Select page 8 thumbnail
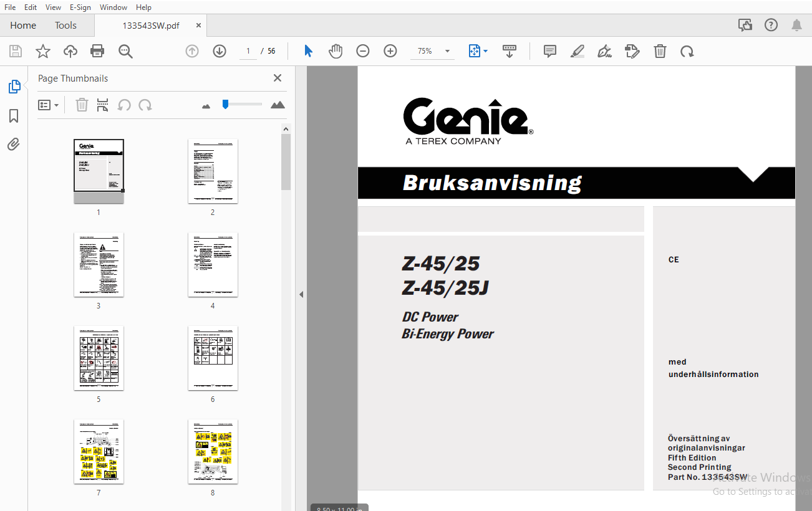This screenshot has height=511, width=812. click(213, 452)
